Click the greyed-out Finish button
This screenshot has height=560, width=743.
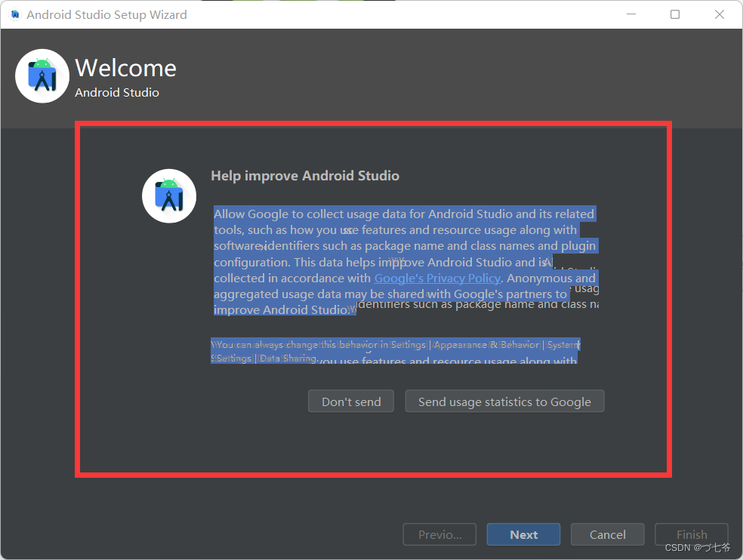coord(692,534)
